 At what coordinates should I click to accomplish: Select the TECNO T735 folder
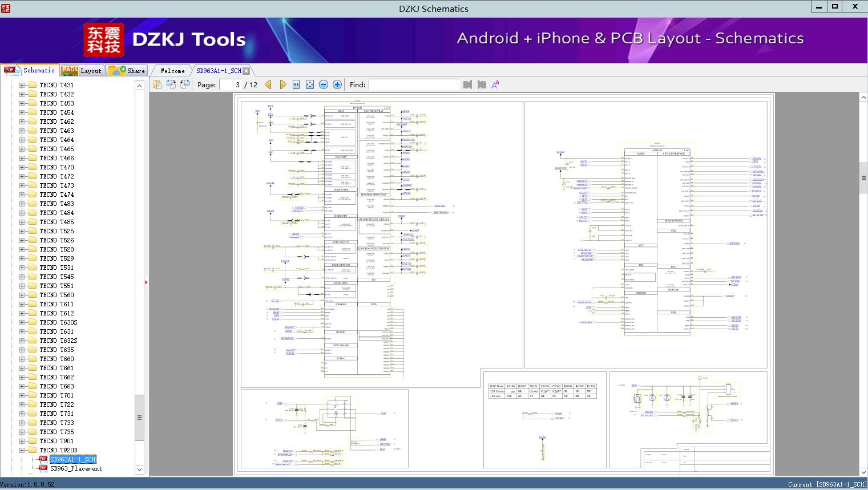pos(56,432)
